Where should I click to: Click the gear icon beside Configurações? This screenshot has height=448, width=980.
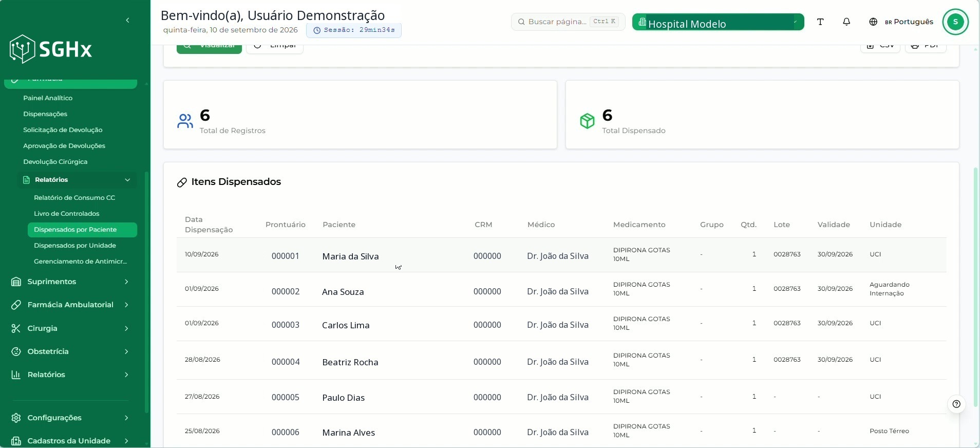[16, 418]
